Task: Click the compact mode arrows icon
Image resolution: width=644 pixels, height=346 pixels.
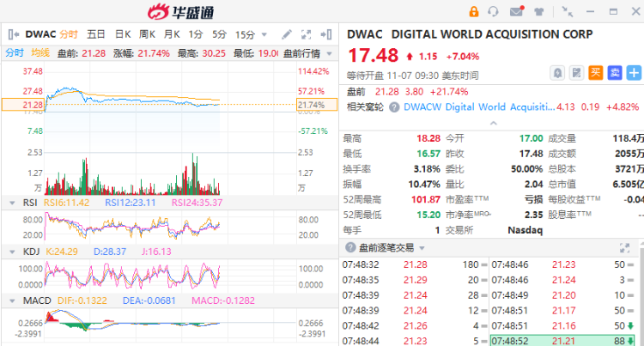Action: point(568,11)
